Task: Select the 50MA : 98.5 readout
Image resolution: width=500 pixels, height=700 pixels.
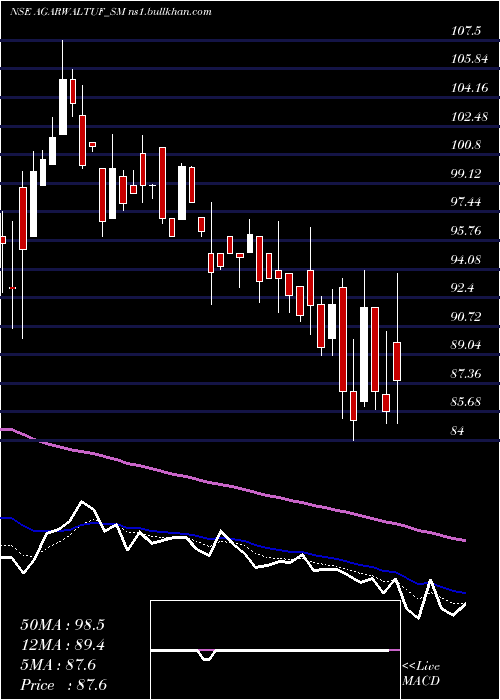Action: point(62,625)
